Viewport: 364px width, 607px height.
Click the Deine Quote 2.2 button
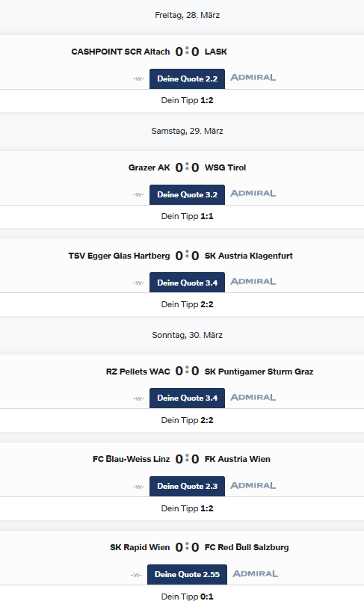click(187, 79)
